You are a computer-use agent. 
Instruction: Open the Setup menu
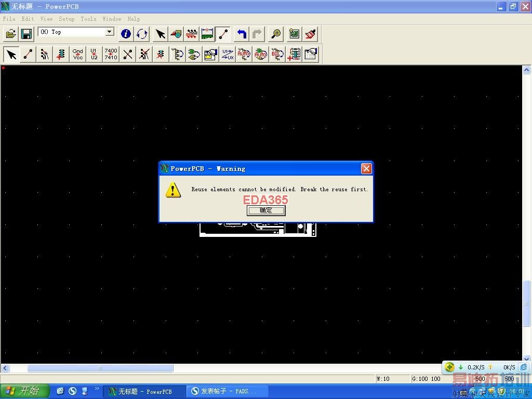point(66,19)
